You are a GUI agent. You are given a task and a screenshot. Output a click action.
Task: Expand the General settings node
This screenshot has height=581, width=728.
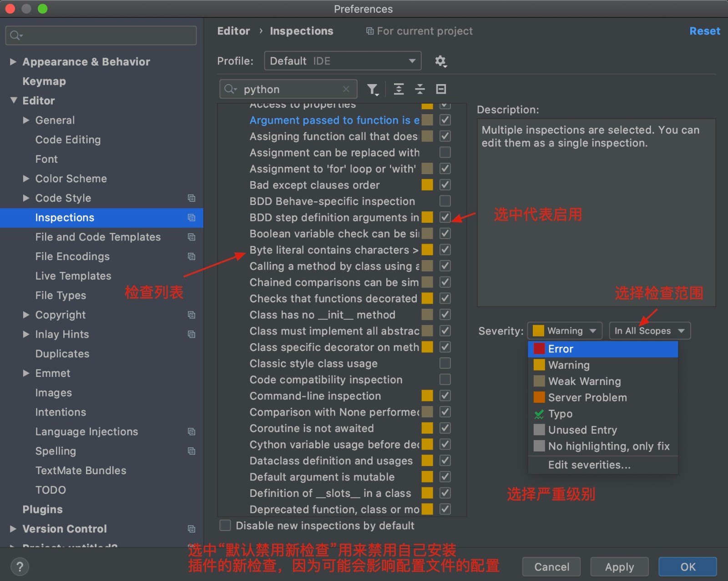(26, 120)
